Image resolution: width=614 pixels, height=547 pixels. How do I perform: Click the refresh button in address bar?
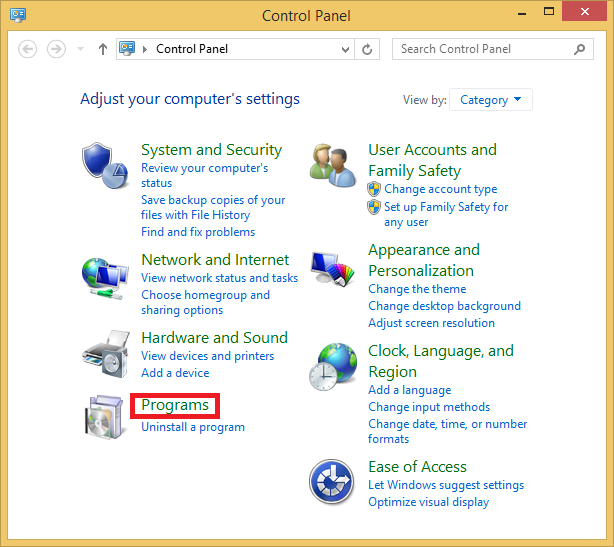(367, 49)
